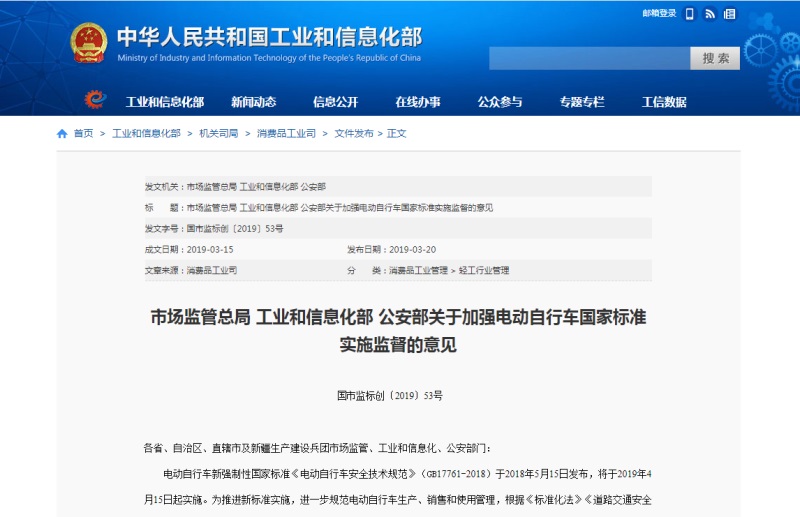Go to 机关司局 breadcrumb link
Viewport: 800px width, 517px height.
pos(218,134)
